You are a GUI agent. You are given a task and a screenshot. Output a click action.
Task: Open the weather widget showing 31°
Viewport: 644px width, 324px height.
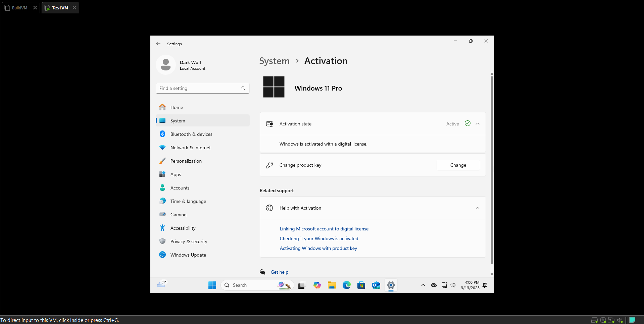click(162, 284)
